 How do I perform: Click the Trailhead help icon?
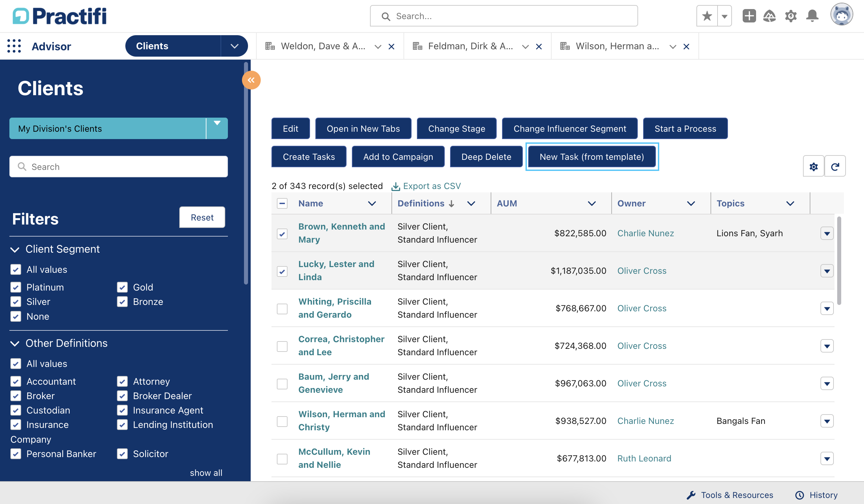pyautogui.click(x=770, y=16)
